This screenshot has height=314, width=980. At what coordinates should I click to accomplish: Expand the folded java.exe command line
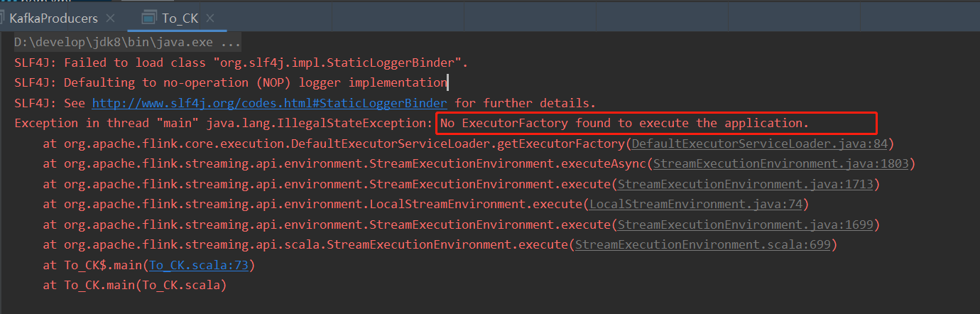pos(128,42)
